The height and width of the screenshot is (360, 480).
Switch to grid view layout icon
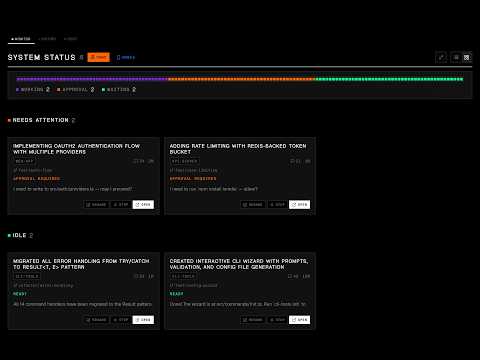[467, 57]
